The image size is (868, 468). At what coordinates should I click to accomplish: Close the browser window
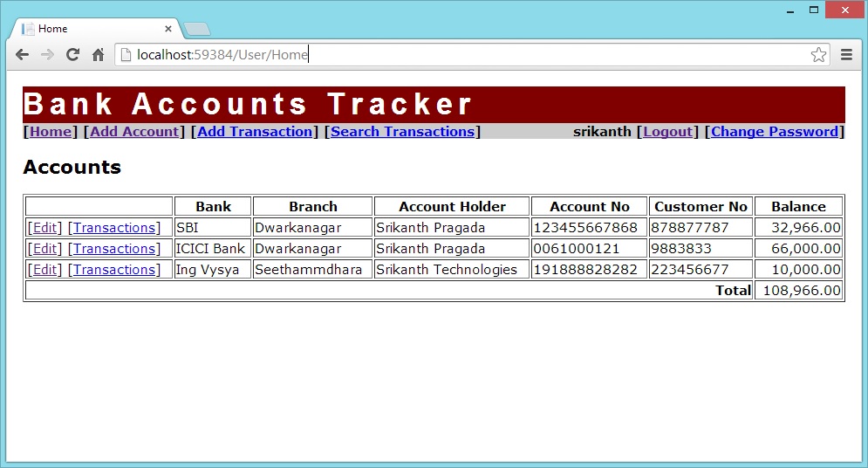(845, 10)
